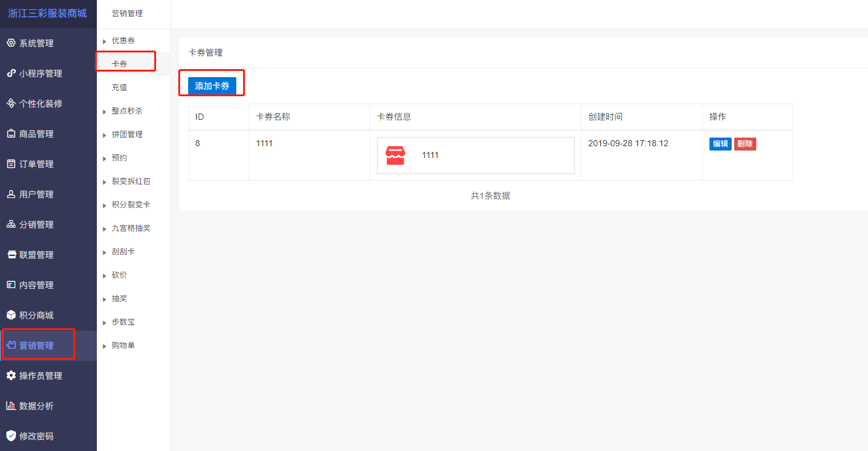868x451 pixels.
Task: Expand the 拼团管理 submenu arrow
Action: (104, 135)
